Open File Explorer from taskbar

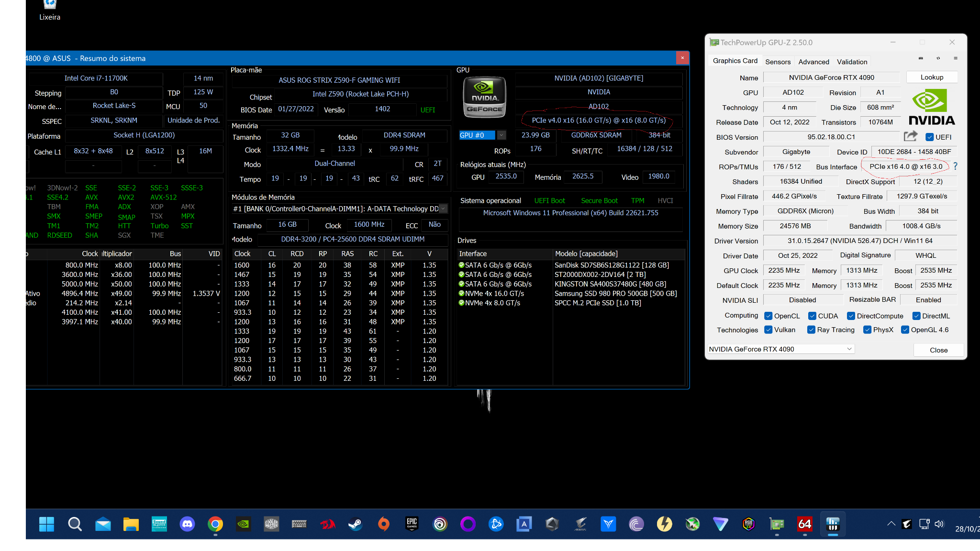(x=131, y=524)
